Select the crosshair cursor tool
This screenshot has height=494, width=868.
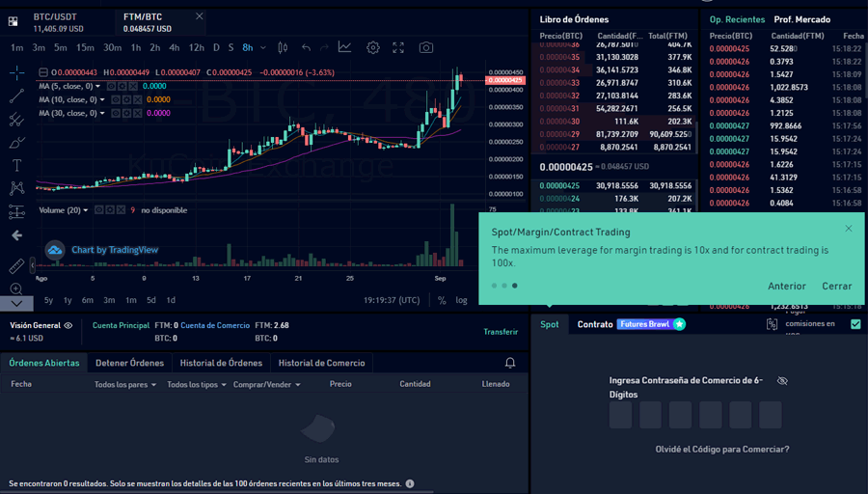pos(16,72)
